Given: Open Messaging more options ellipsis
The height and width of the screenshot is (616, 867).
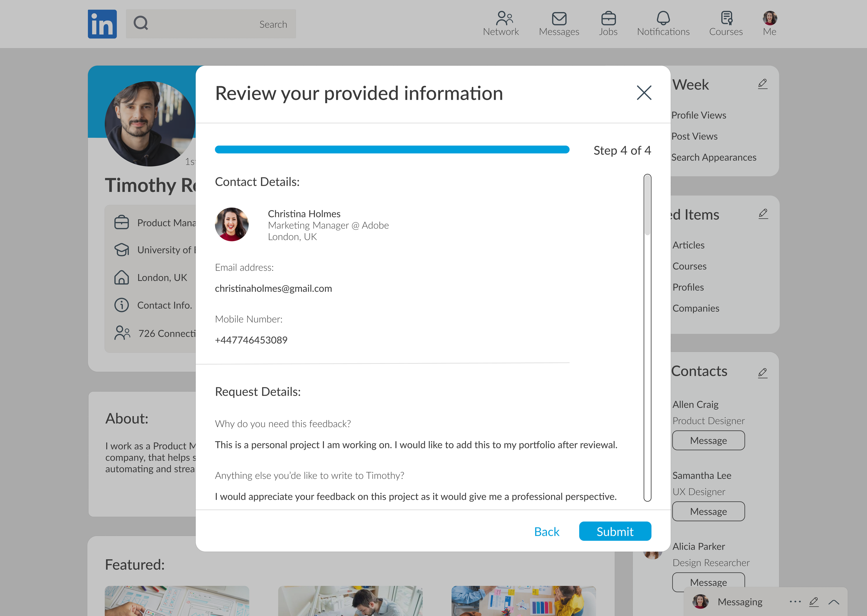Looking at the screenshot, I should (x=795, y=601).
